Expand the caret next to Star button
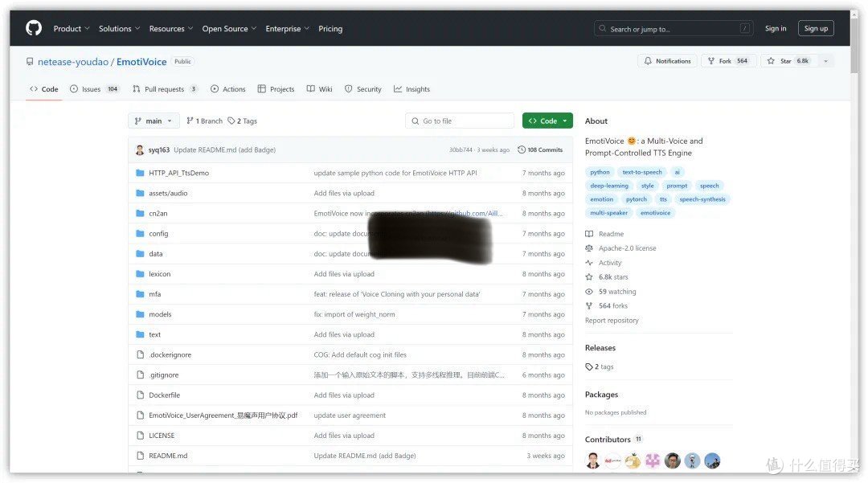Image resolution: width=868 pixels, height=483 pixels. [827, 60]
